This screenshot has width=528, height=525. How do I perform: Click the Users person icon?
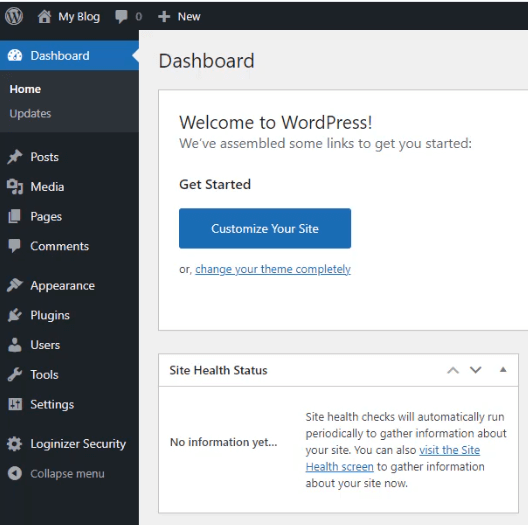14,345
